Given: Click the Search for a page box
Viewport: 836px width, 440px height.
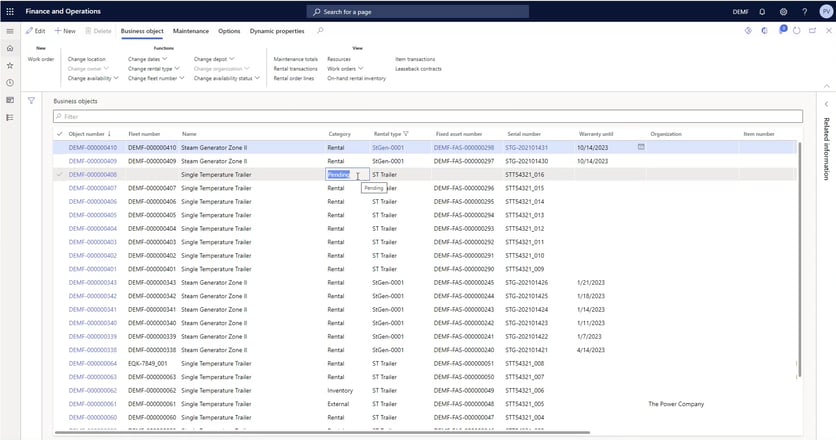Looking at the screenshot, I should pos(417,11).
